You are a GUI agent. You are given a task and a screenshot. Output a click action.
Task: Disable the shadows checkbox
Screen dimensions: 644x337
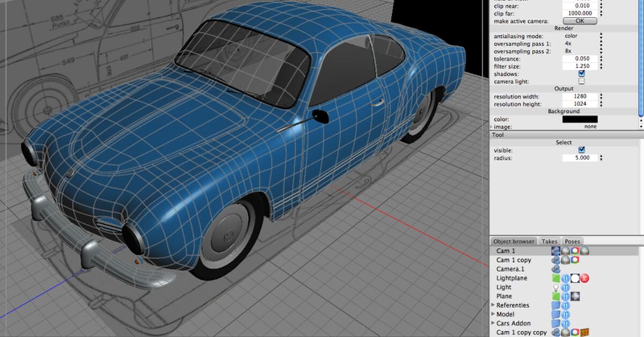tap(581, 74)
